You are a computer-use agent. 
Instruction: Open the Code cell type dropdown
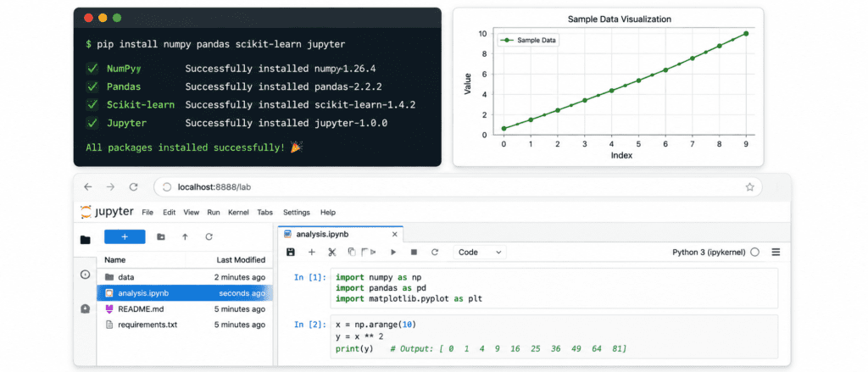(480, 252)
